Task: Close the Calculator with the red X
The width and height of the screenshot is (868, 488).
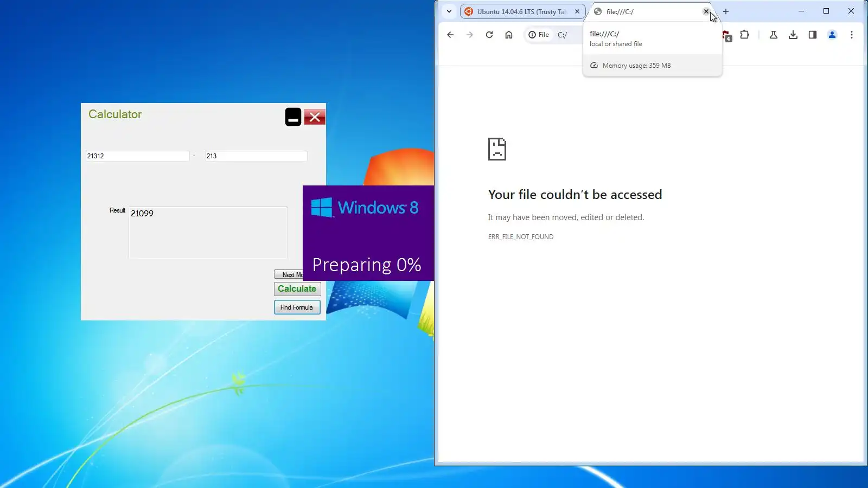Action: (315, 117)
